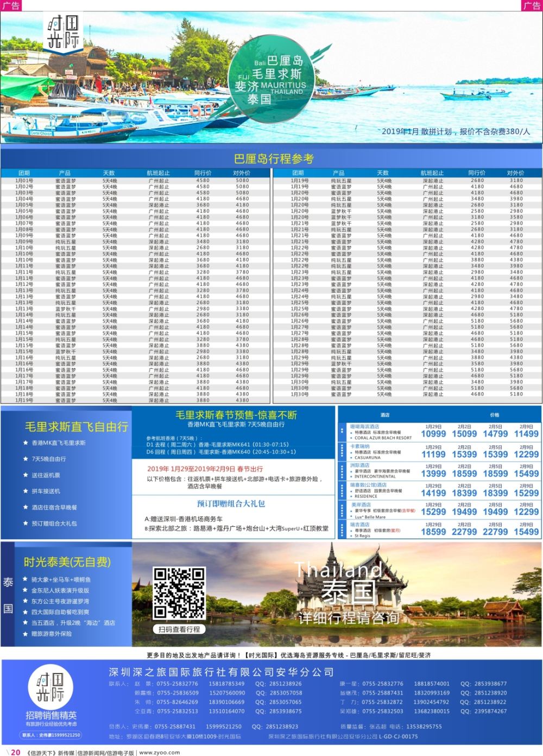Click the 14199 price value
This screenshot has width=543, height=756.
(433, 493)
